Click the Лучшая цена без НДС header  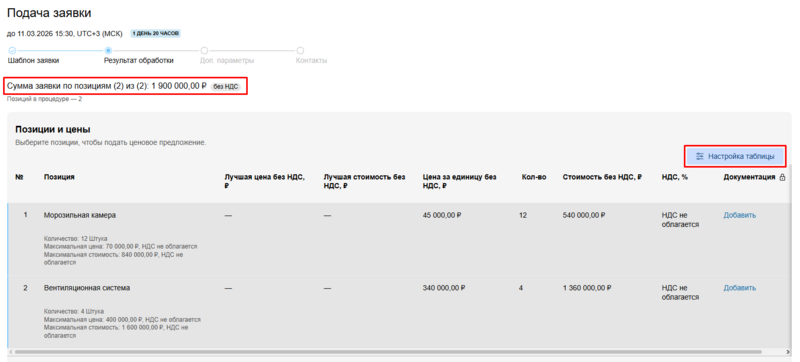(x=264, y=181)
